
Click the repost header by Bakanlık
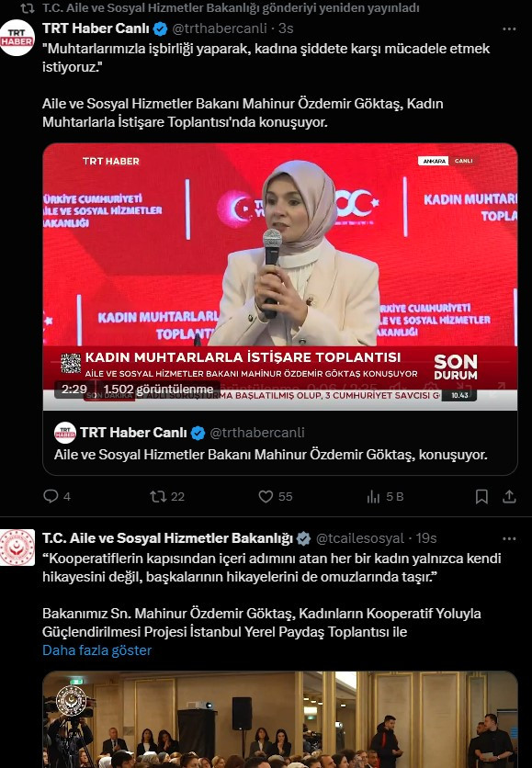pos(231,8)
